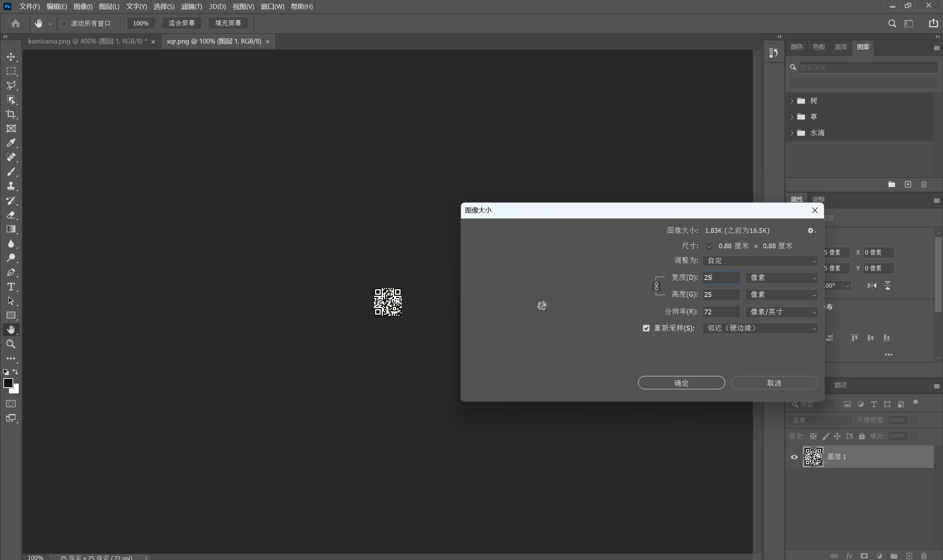Expand the 草 pattern folder
943x560 pixels.
click(x=792, y=117)
